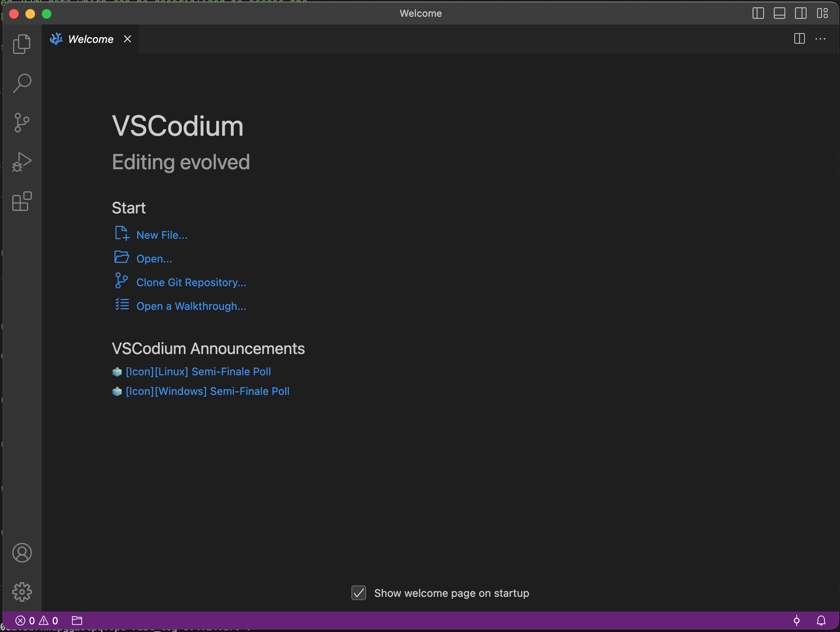The height and width of the screenshot is (632, 840).
Task: Toggle the primary sidebar visibility
Action: [x=758, y=13]
